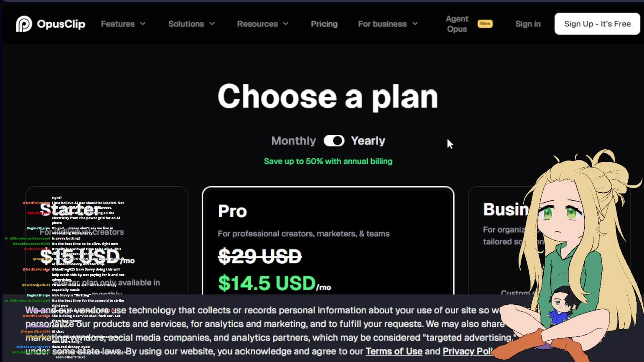This screenshot has height=362, width=644.
Task: Open the Terms of Use link
Action: point(393,351)
